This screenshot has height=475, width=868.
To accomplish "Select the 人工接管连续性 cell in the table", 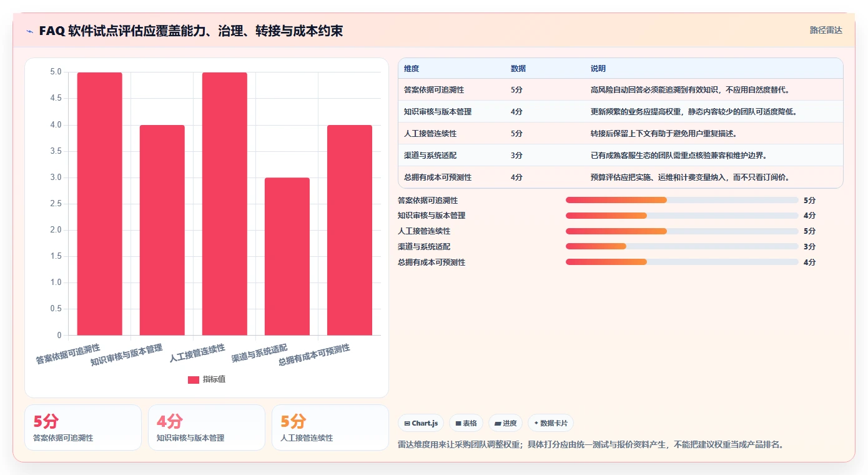I will (430, 134).
